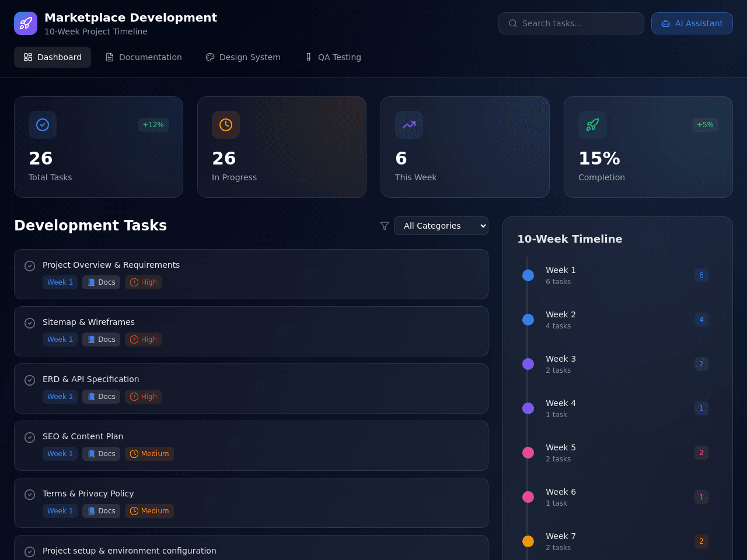Click Week 2 task count badge 4
Image resolution: width=747 pixels, height=560 pixels.
click(701, 320)
